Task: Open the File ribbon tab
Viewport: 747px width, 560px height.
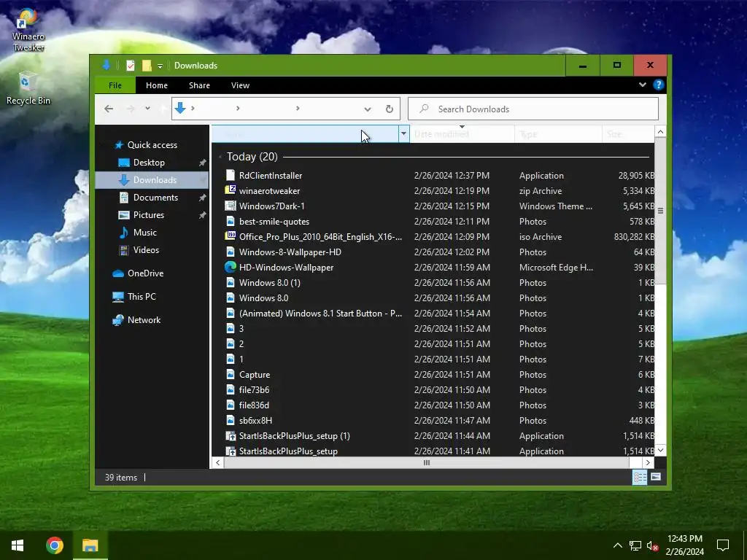Action: tap(115, 85)
